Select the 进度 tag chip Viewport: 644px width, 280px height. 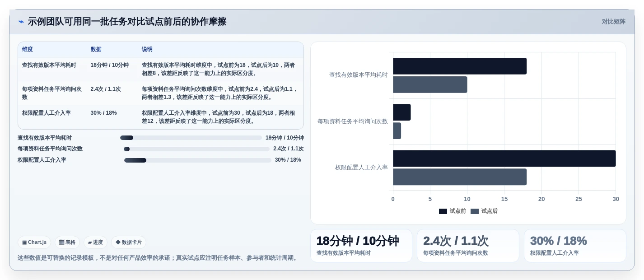(95, 243)
